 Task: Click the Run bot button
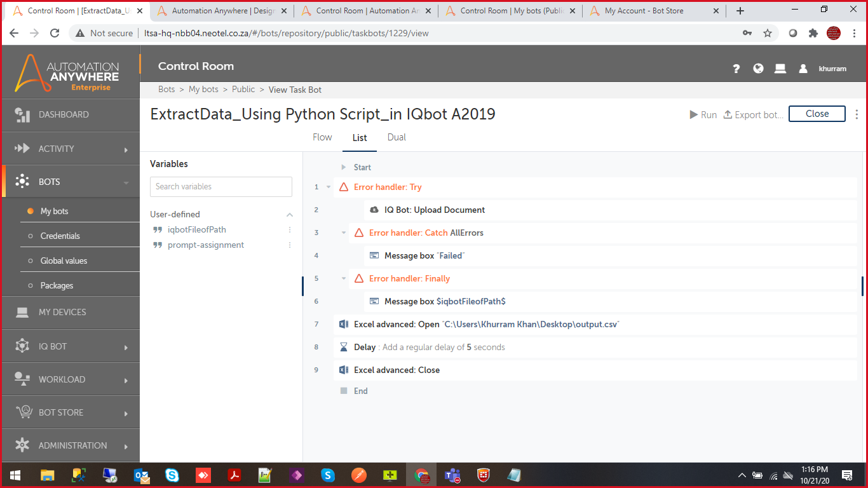click(703, 114)
